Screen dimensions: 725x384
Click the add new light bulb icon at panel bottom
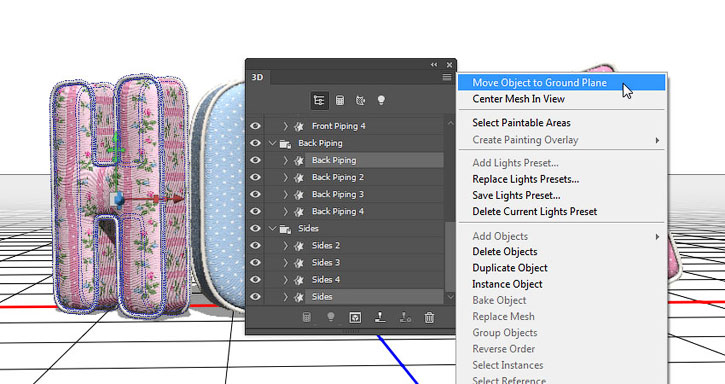331,317
